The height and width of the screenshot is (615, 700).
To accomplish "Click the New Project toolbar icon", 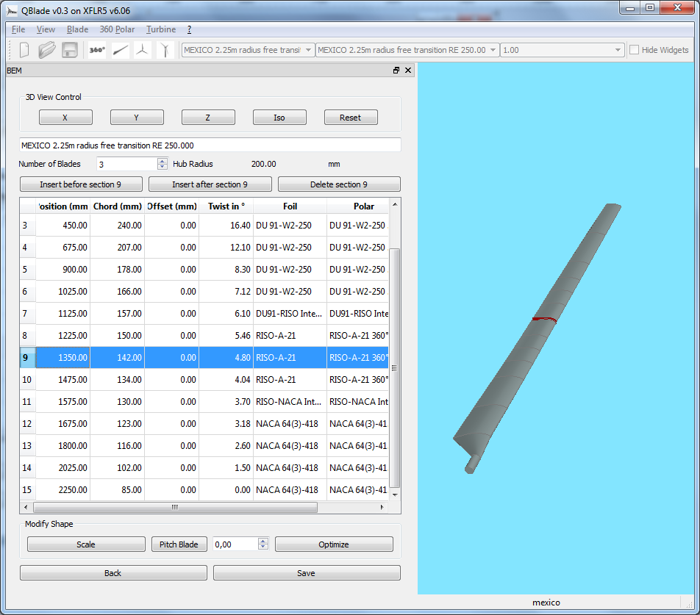I will coord(24,50).
